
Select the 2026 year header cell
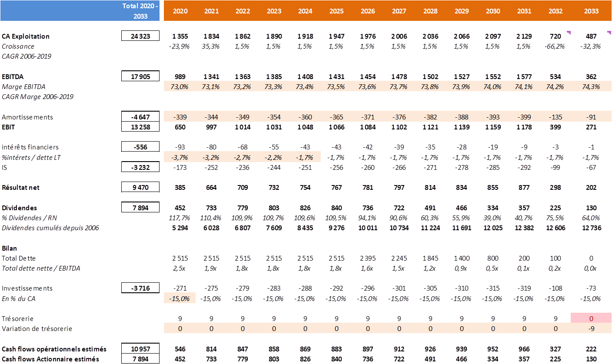coord(368,10)
